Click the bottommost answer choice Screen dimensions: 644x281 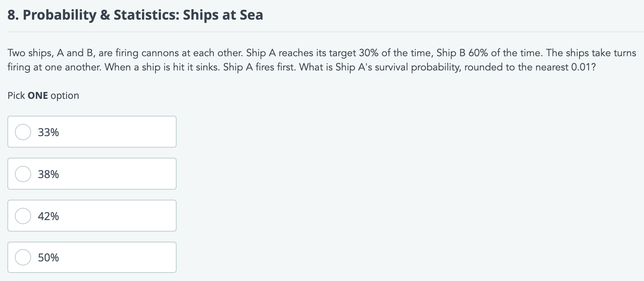pos(91,257)
